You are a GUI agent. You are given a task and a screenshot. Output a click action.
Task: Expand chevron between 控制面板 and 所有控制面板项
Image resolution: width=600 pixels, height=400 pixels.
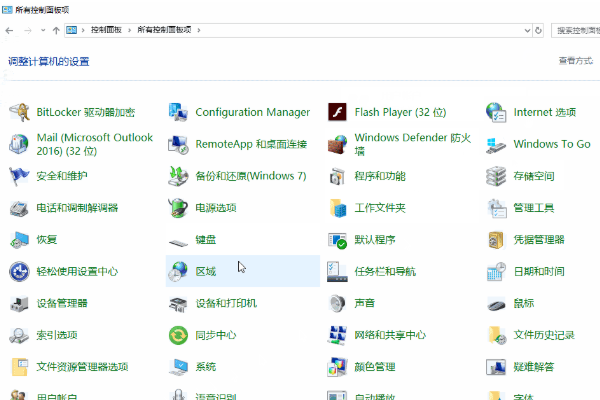point(129,30)
